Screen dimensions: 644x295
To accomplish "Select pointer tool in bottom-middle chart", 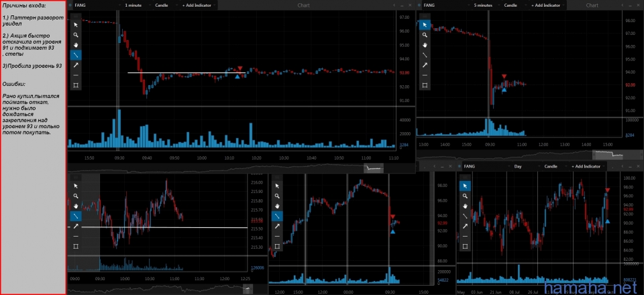I will (x=277, y=186).
